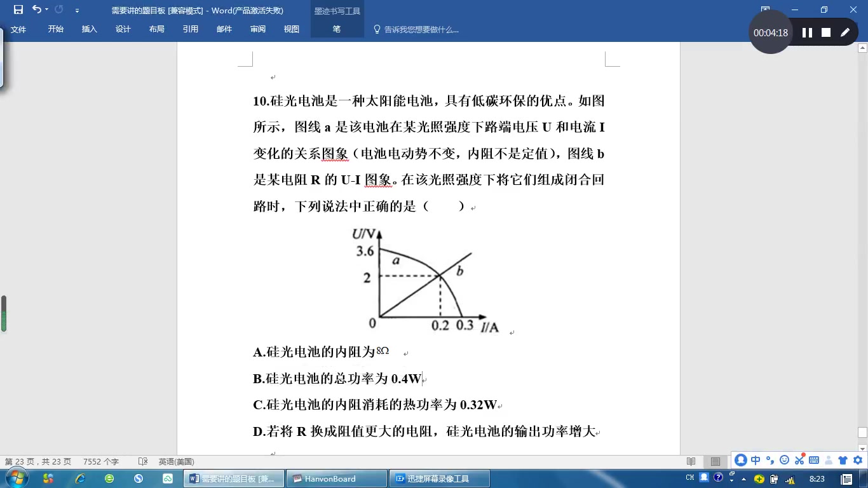Select the scissors screenshot tool on input toolbar
The image size is (868, 488).
(x=799, y=462)
